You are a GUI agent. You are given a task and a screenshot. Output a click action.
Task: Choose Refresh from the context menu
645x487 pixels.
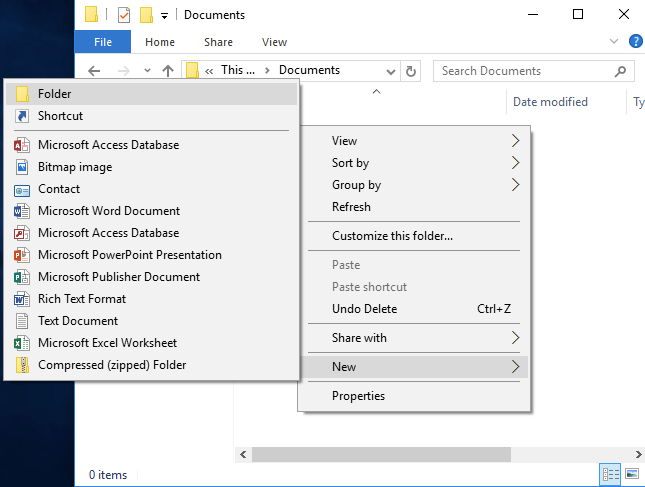(351, 207)
